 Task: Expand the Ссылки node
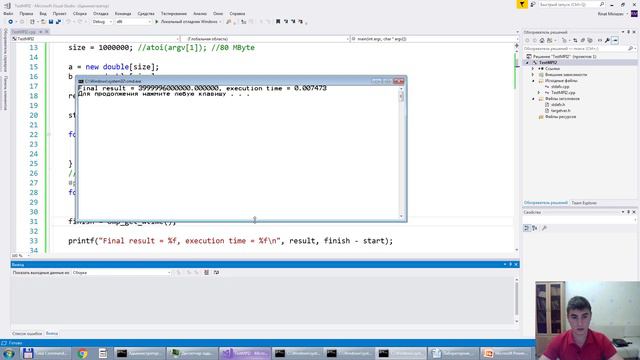tap(533, 69)
